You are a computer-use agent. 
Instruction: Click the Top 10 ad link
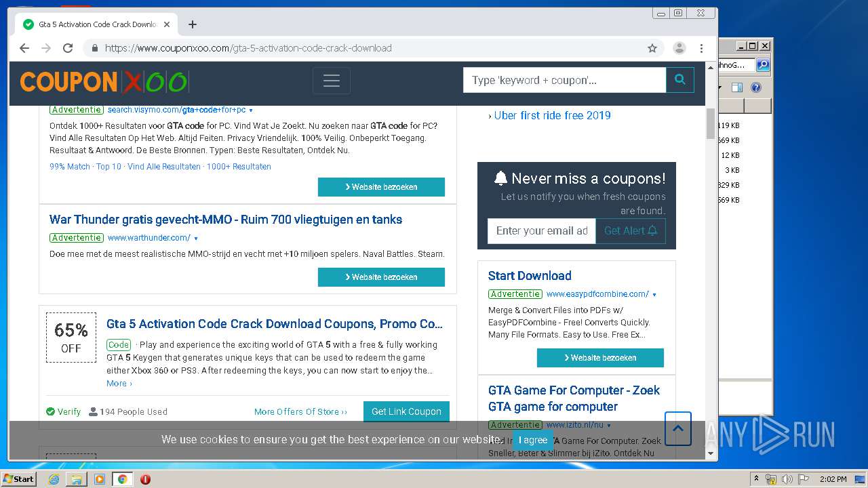[108, 167]
